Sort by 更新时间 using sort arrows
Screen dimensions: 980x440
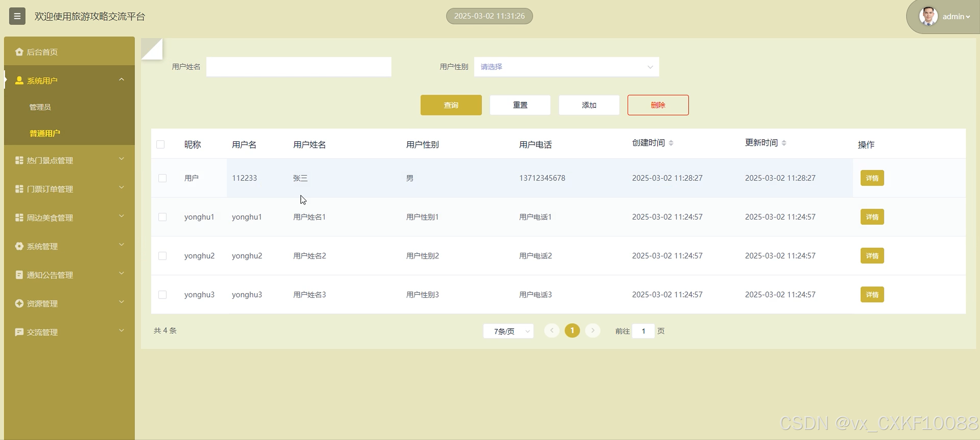[x=784, y=143]
